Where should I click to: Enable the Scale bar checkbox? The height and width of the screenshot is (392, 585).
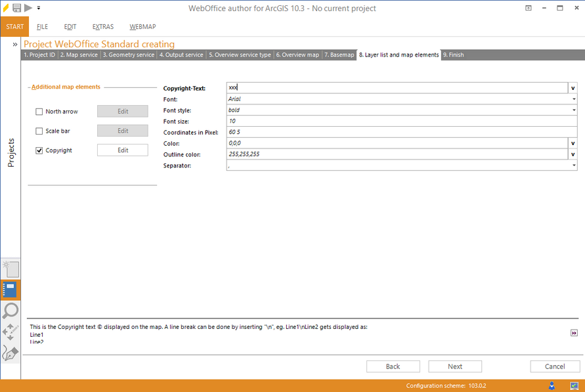point(39,131)
